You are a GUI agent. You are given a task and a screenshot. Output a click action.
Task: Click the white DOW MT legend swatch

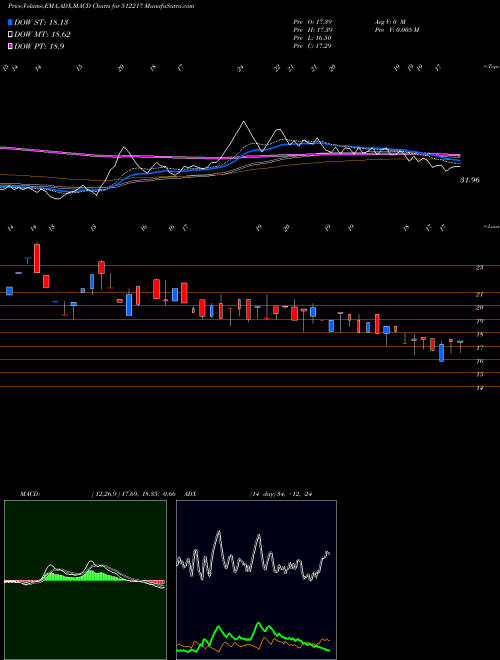click(x=11, y=35)
